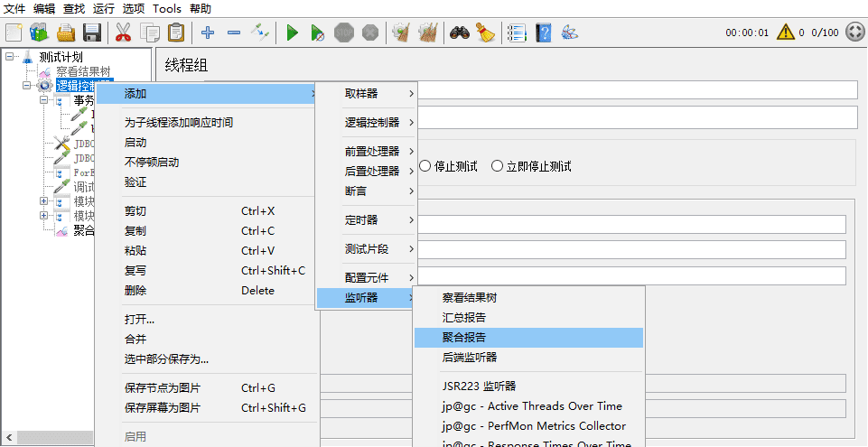The width and height of the screenshot is (868, 447).
Task: Click the yellow warning triangle icon
Action: click(x=786, y=33)
